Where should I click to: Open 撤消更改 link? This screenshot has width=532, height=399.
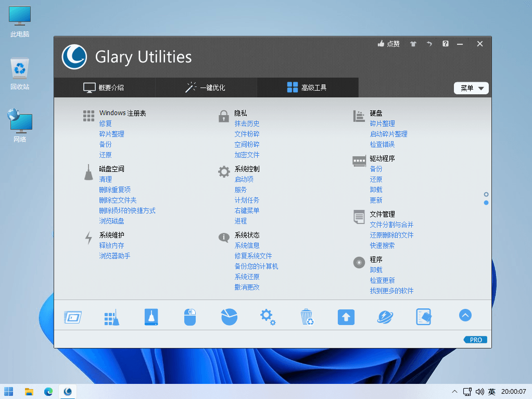(247, 288)
